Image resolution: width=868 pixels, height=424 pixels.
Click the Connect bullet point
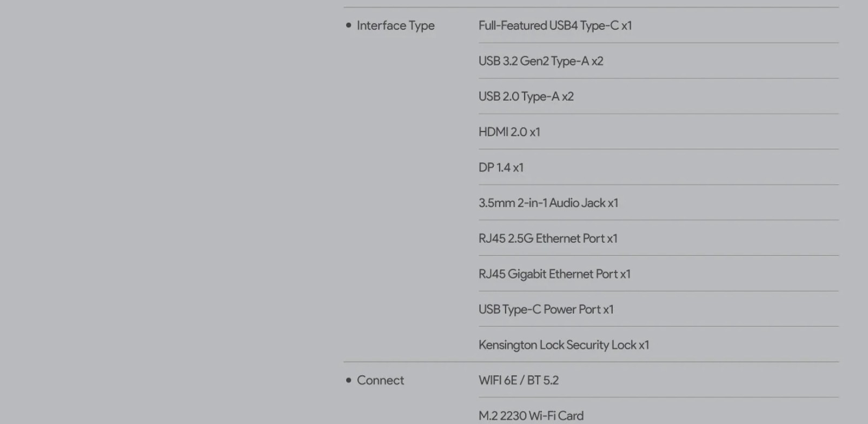[348, 380]
